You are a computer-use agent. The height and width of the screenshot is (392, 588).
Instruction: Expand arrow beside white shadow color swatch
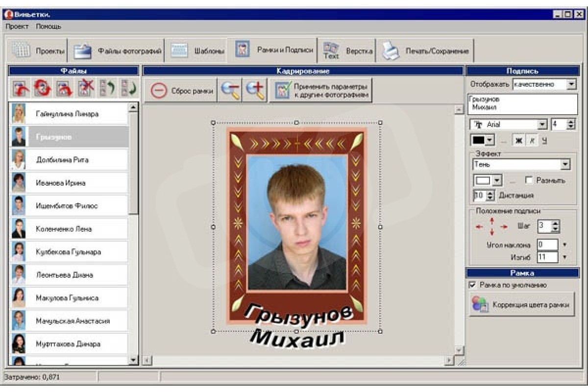[497, 181]
